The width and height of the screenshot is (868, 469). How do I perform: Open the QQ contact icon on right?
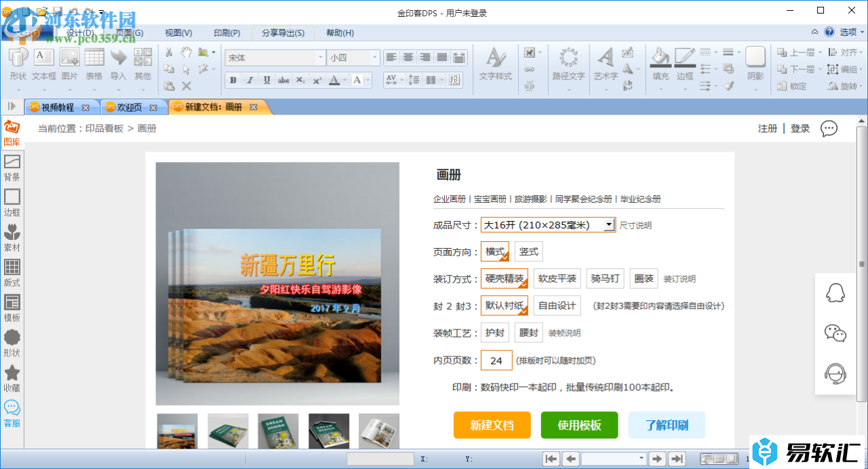tap(835, 292)
